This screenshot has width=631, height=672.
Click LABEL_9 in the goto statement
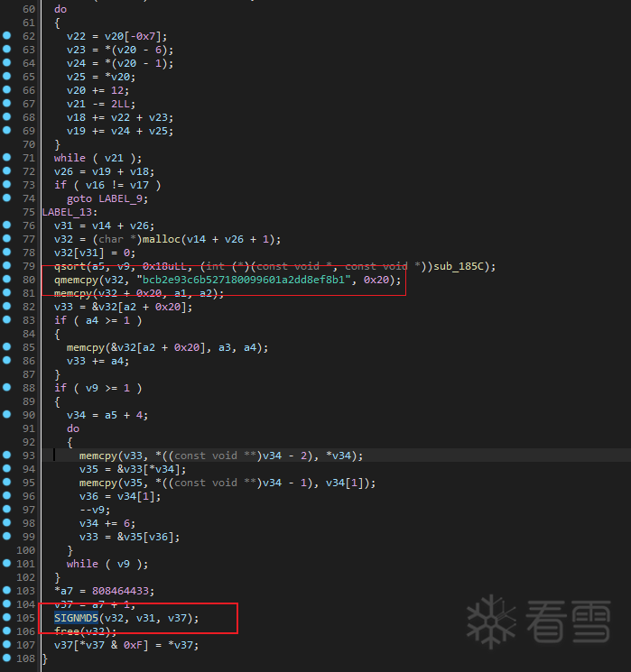pyautogui.click(x=121, y=198)
